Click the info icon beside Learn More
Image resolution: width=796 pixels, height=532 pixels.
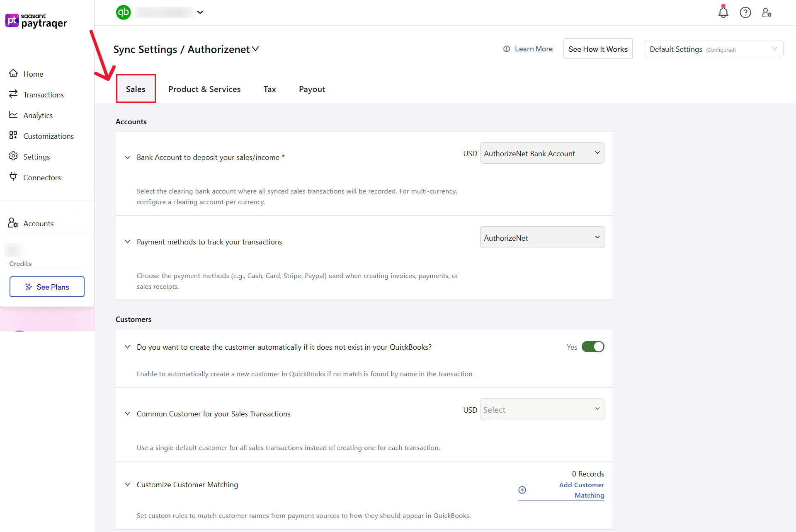click(x=507, y=49)
